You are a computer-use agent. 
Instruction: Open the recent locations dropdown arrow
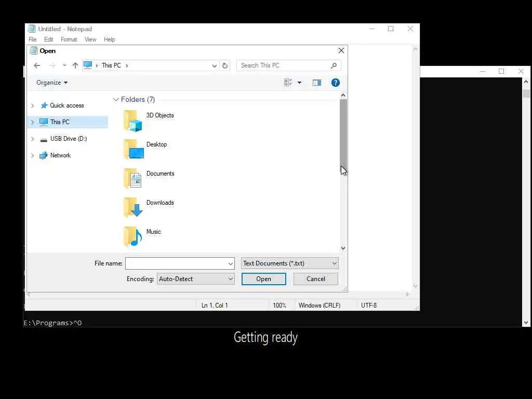[x=64, y=65]
